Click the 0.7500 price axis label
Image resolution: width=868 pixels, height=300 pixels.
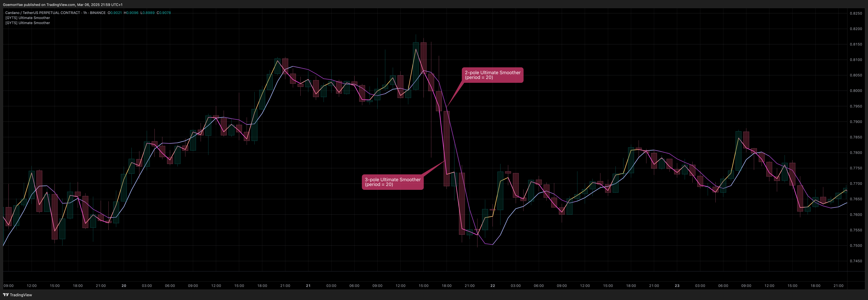856,246
